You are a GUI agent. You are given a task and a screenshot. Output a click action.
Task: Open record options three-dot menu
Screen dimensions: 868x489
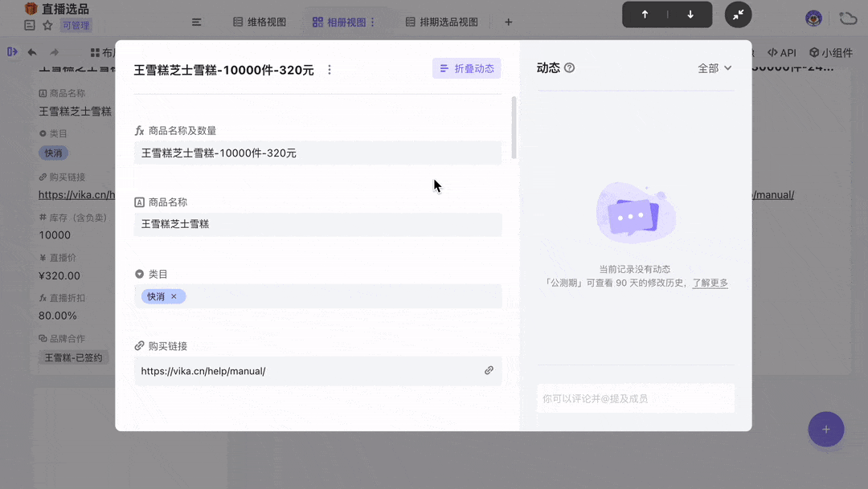pyautogui.click(x=330, y=70)
